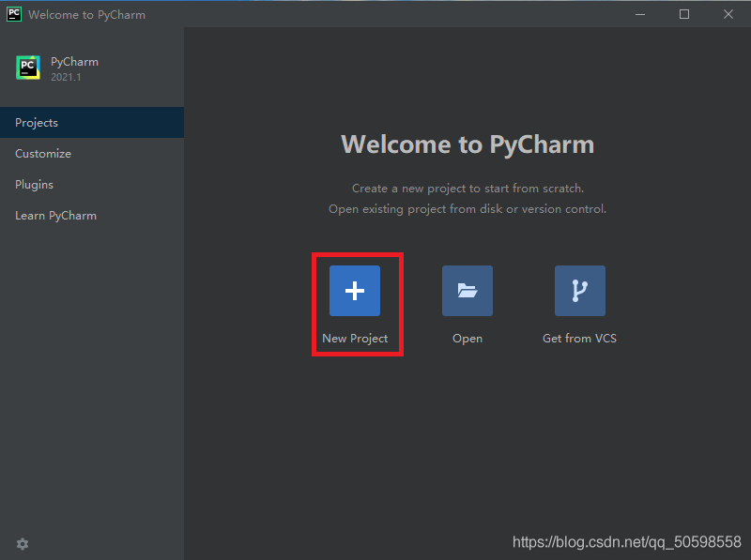The height and width of the screenshot is (560, 751).
Task: Click the PyCharm product name text
Action: (75, 62)
